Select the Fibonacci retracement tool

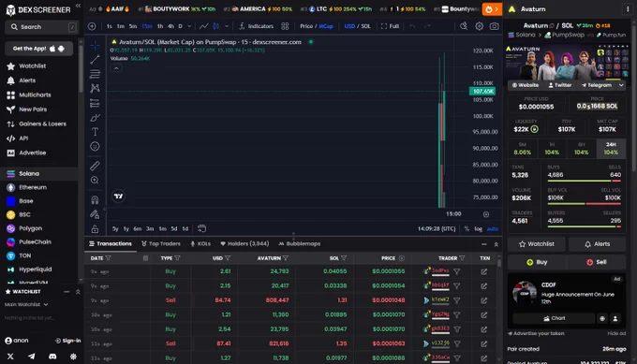tap(95, 74)
